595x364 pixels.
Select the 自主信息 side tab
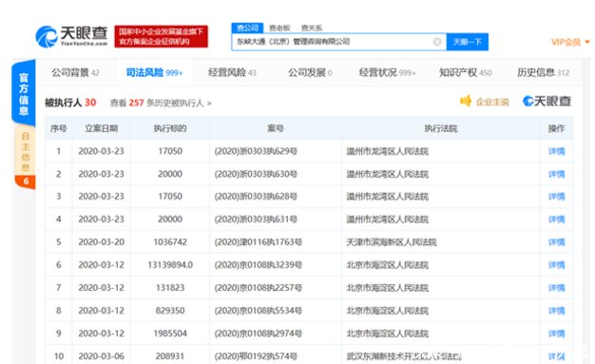coord(25,152)
